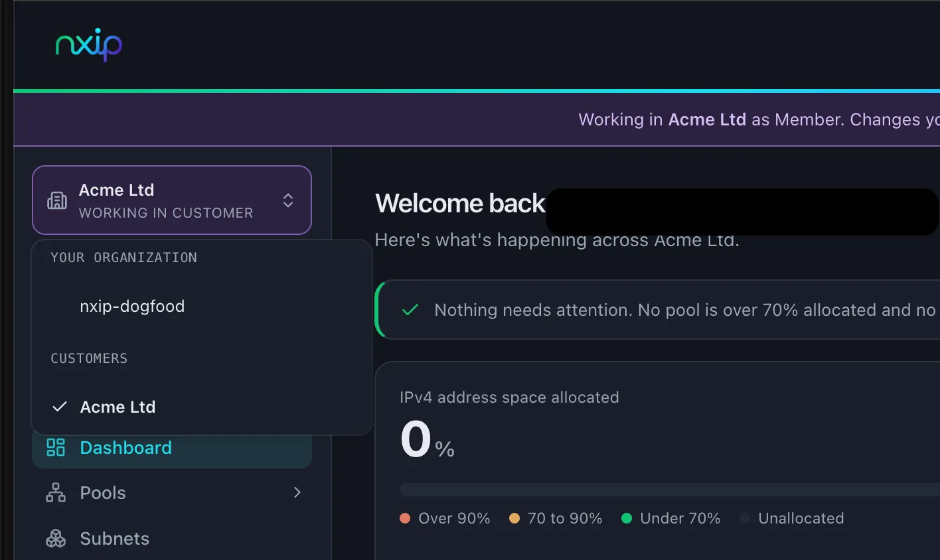Viewport: 940px width, 560px height.
Task: Click 'Working in Acme Ltd as Member' banner
Action: [759, 119]
